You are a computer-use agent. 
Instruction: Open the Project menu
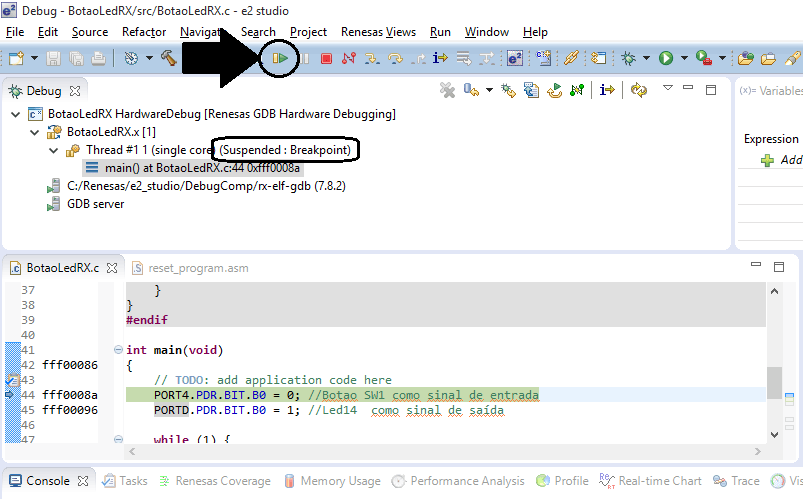pyautogui.click(x=308, y=32)
